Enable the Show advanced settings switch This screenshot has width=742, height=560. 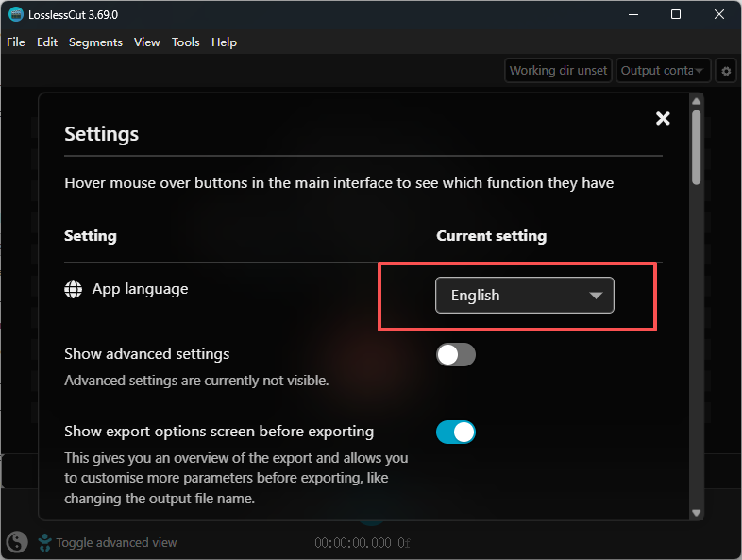click(x=456, y=354)
